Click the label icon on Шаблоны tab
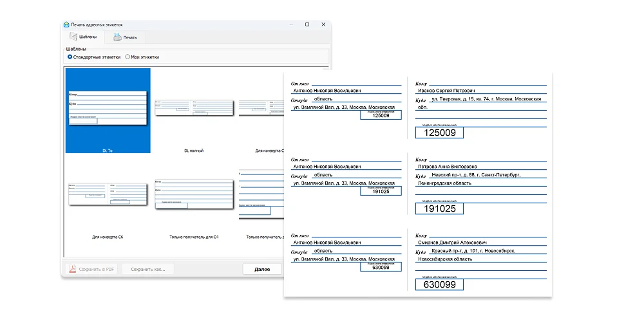Screen dimensions: 644x332 point(73,37)
